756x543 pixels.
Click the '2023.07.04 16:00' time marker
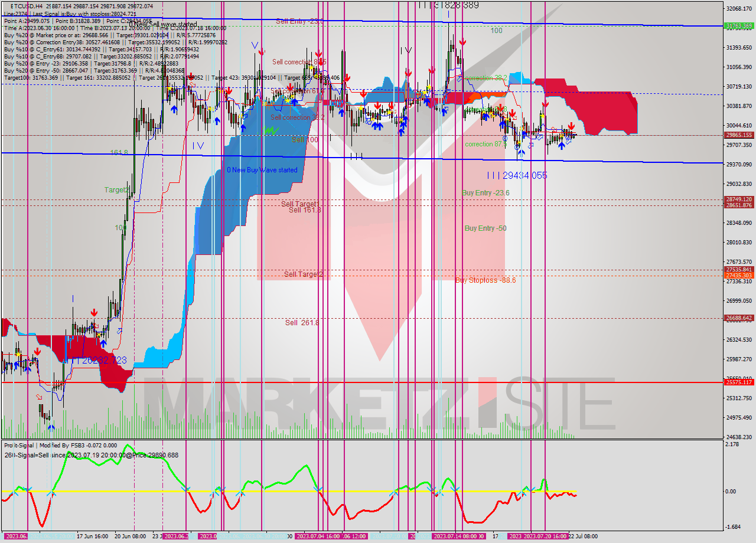coord(318,537)
